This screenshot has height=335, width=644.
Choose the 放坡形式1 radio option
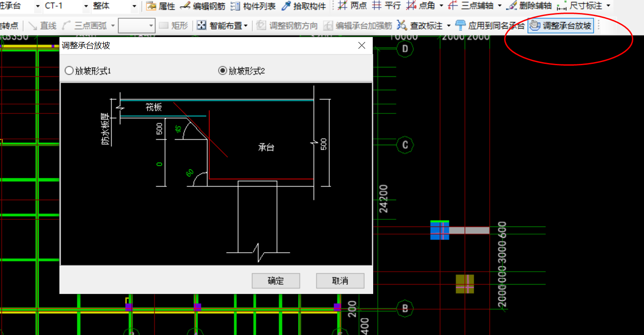pyautogui.click(x=88, y=71)
